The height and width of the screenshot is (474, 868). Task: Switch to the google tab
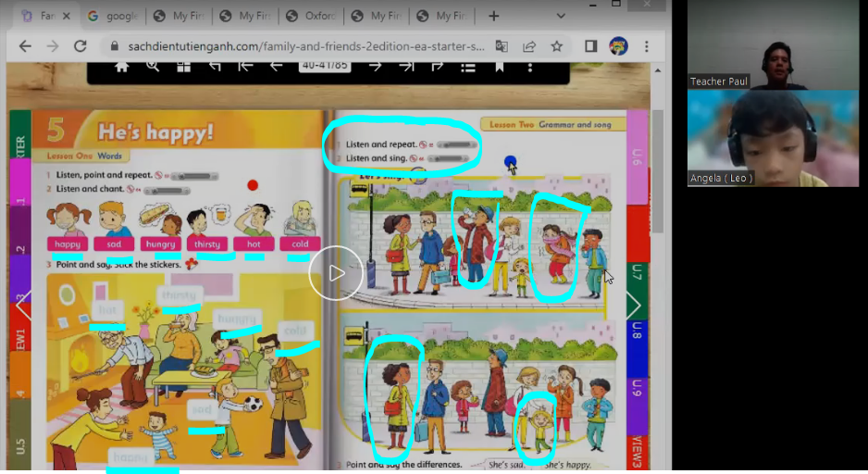pyautogui.click(x=114, y=16)
